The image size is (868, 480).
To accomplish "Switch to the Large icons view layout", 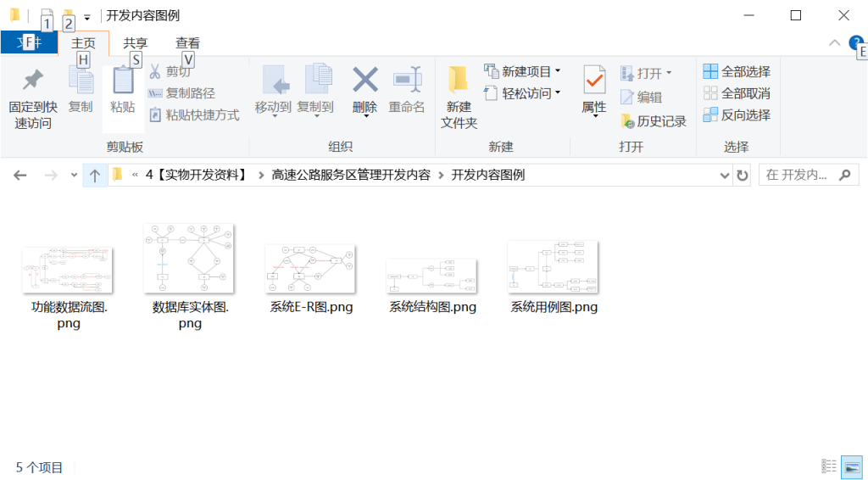I will click(852, 466).
